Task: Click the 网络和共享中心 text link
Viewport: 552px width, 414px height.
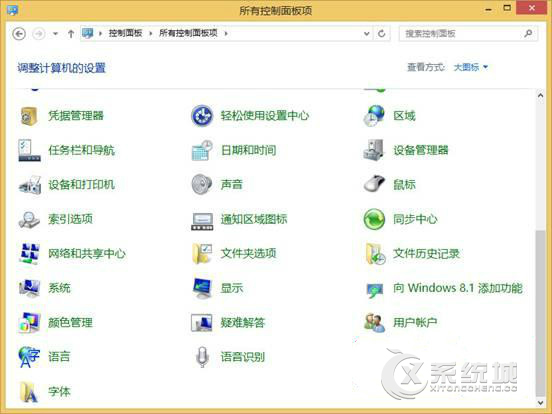Action: click(x=87, y=253)
